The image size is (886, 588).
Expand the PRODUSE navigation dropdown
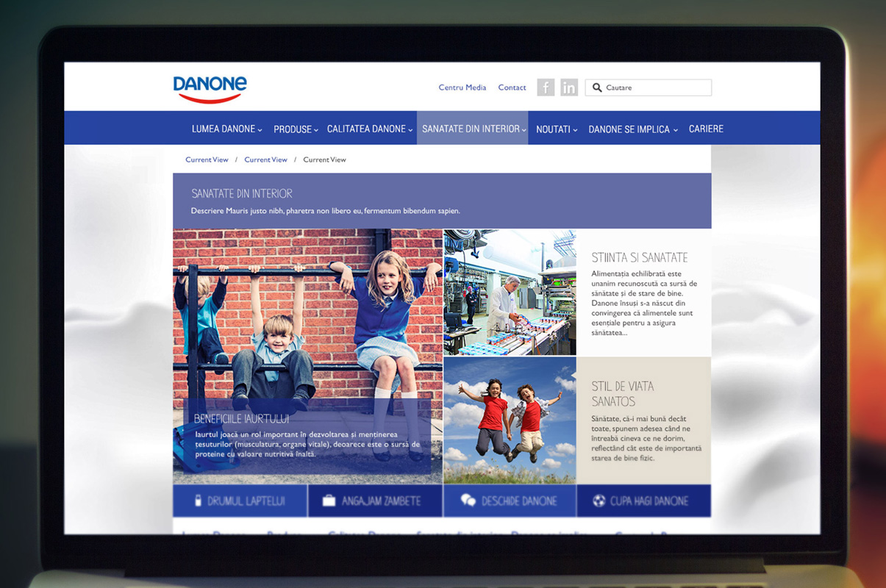(296, 129)
